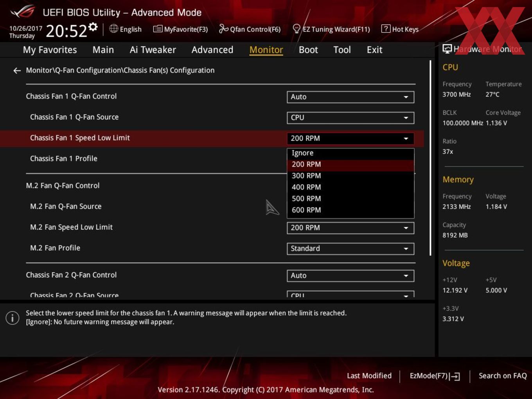Click the memory capacity 8192 MB

click(455, 235)
